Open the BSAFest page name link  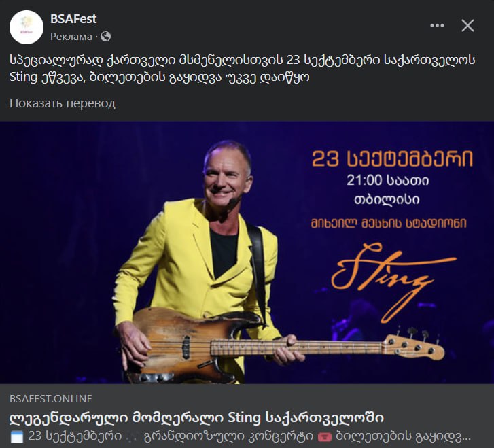coord(73,19)
